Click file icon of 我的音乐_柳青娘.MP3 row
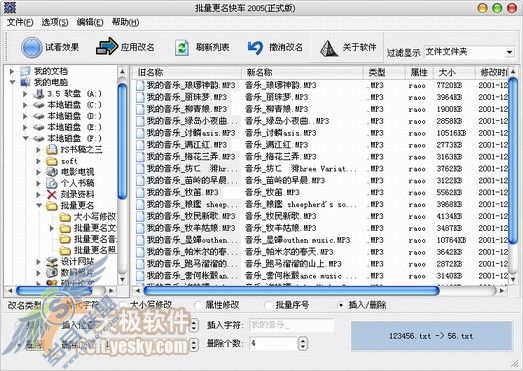 (140, 109)
